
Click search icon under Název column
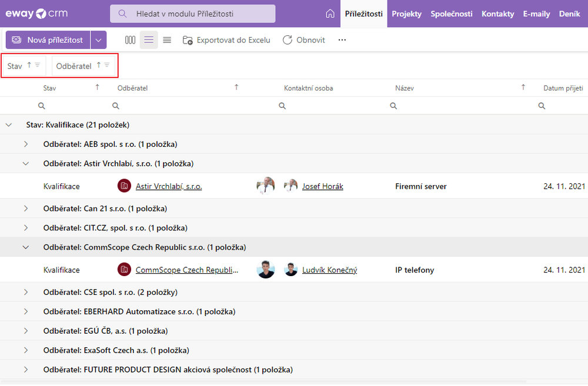393,106
